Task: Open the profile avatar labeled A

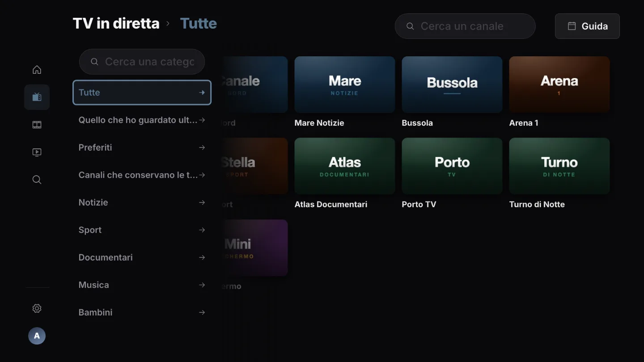Action: pos(37,336)
